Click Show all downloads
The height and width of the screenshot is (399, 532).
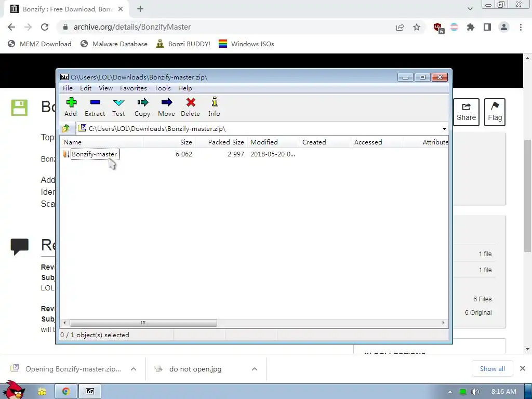pyautogui.click(x=493, y=368)
